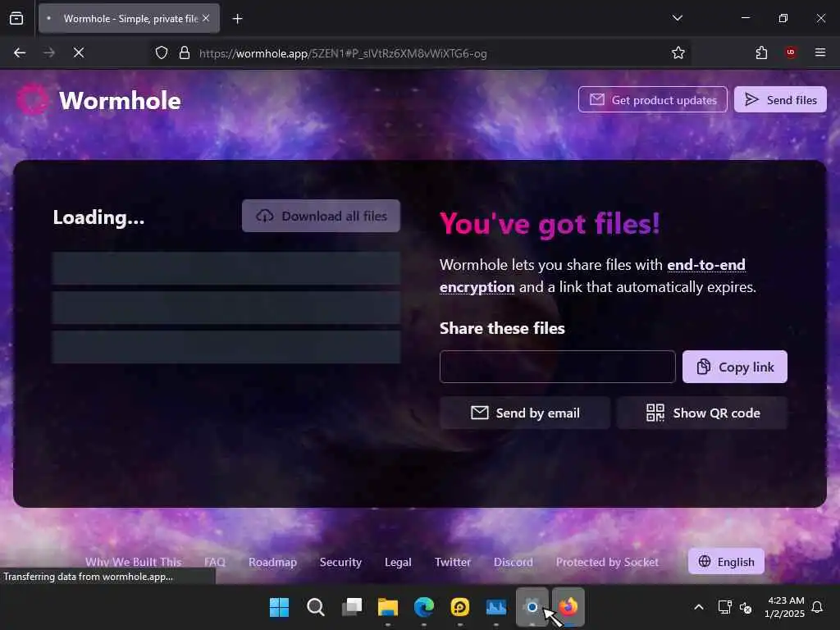Open Windows taskbar search
The height and width of the screenshot is (630, 840).
(x=316, y=607)
